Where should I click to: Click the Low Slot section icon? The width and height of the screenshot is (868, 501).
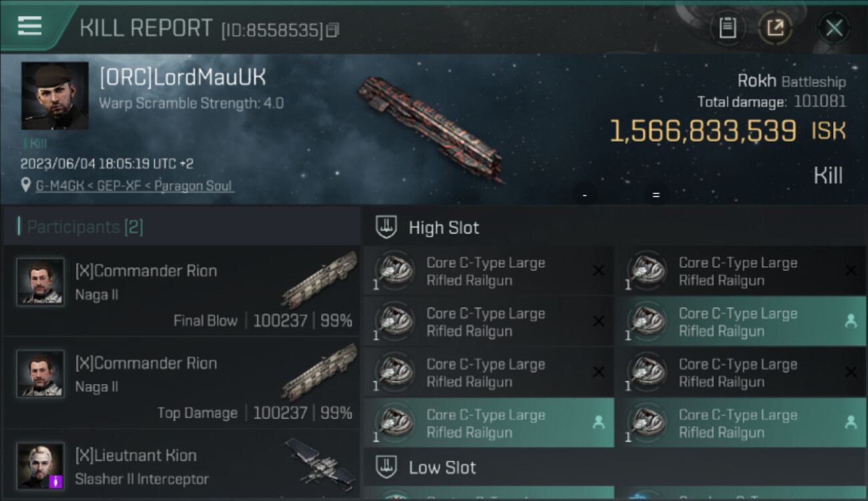click(x=386, y=467)
